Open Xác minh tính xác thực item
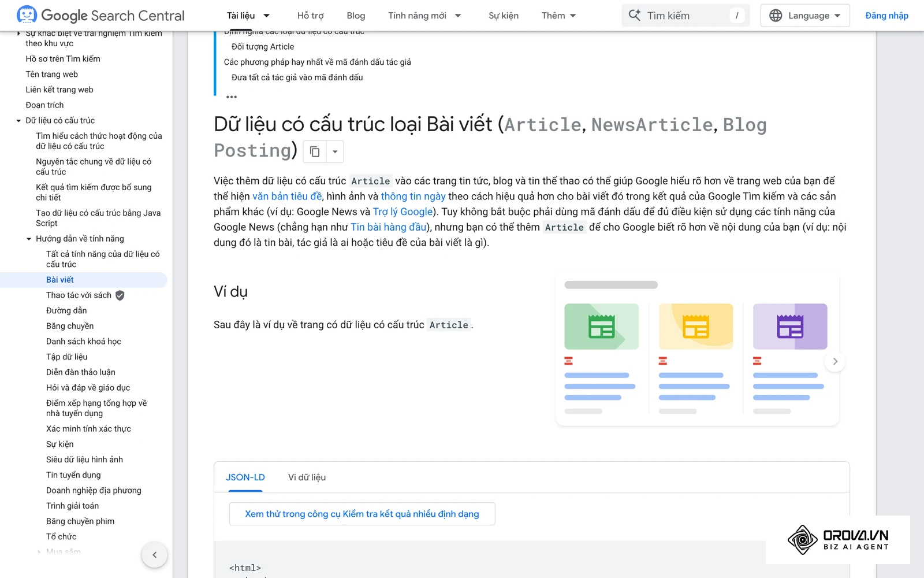The width and height of the screenshot is (924, 578). click(88, 429)
